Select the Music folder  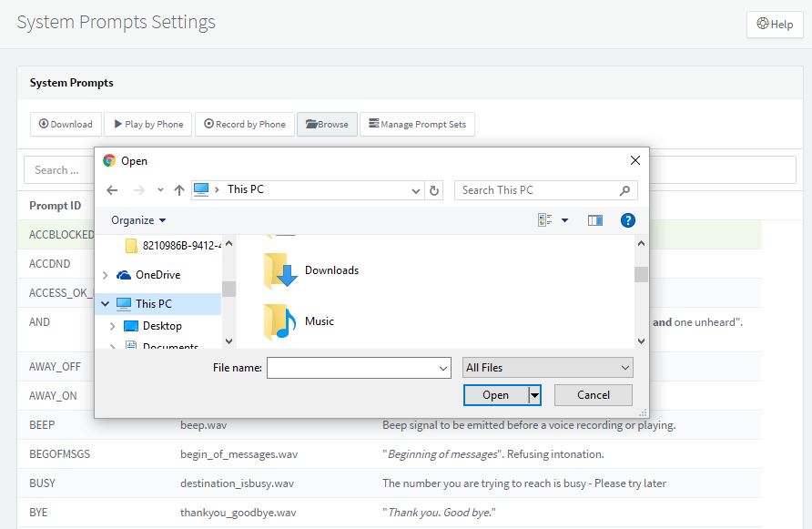tap(299, 321)
